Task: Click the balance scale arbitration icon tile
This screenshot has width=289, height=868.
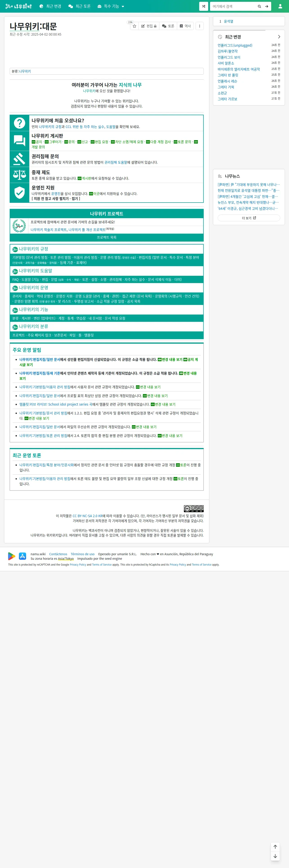Action: point(20,175)
